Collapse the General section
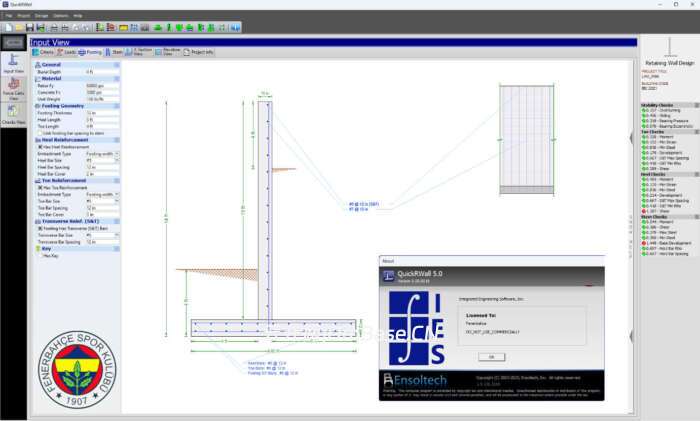 click(x=117, y=65)
